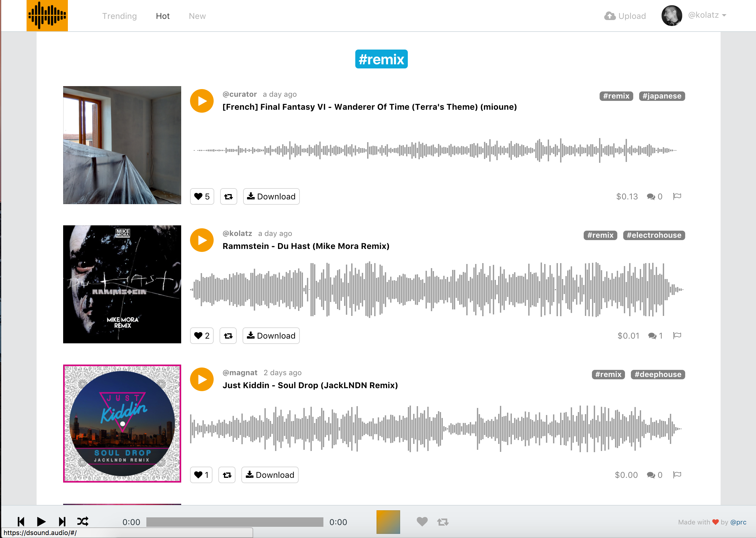Play Just Kiddin Soul Drop track
Image resolution: width=756 pixels, height=538 pixels.
pyautogui.click(x=202, y=379)
